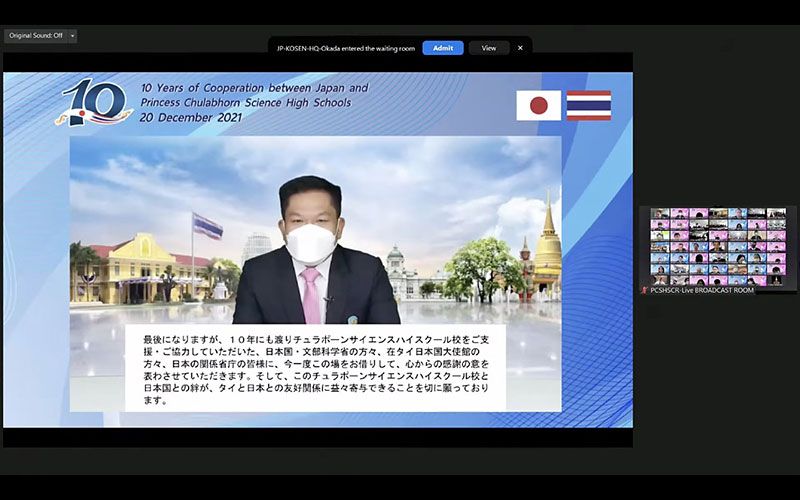
Task: Dismiss the waiting room notification
Action: [x=520, y=48]
